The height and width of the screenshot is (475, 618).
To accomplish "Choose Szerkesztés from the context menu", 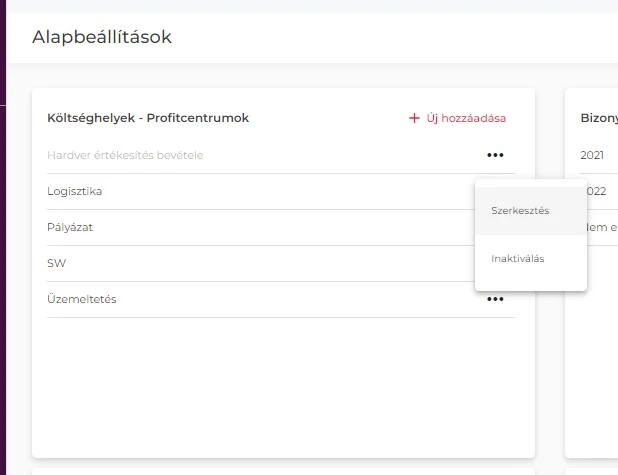I will (520, 211).
